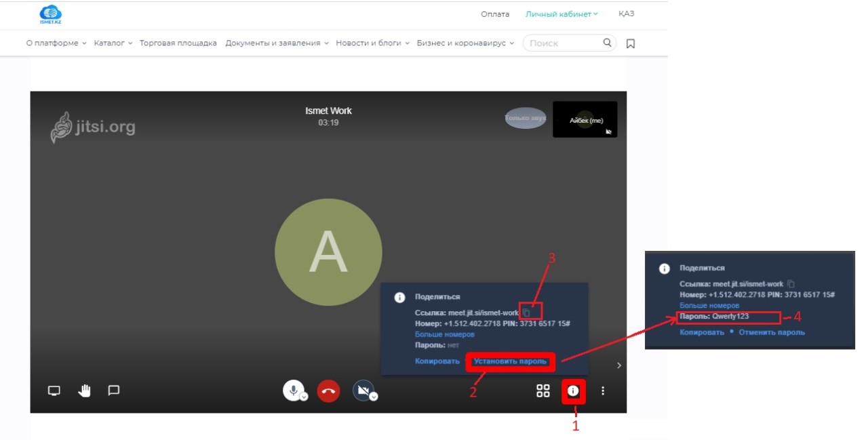Mute the microphone
The height and width of the screenshot is (440, 868).
293,390
